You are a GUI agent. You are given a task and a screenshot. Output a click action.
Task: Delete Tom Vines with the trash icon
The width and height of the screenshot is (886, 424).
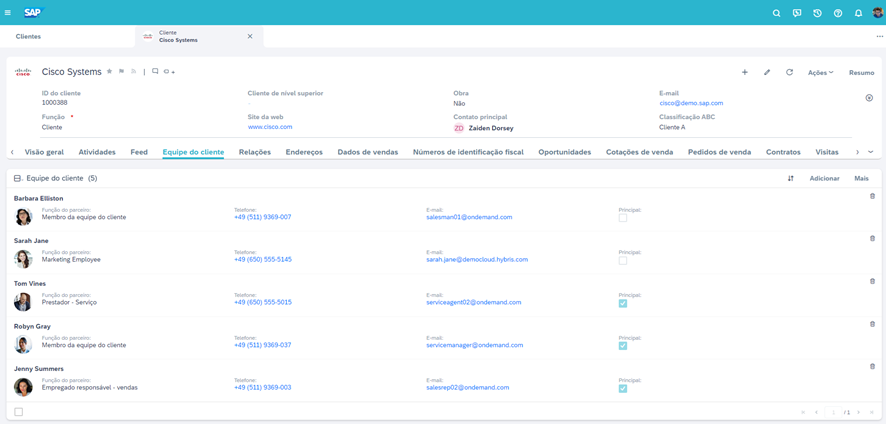click(872, 281)
